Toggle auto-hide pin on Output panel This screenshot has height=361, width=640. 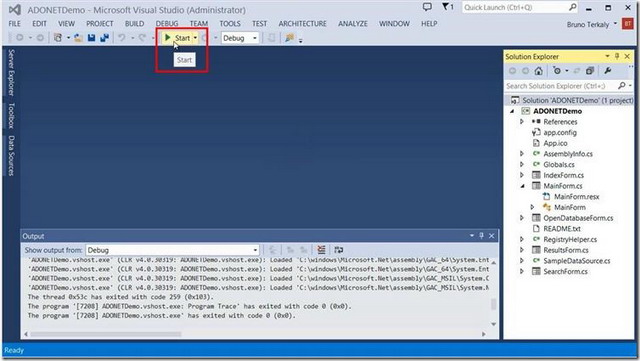482,236
